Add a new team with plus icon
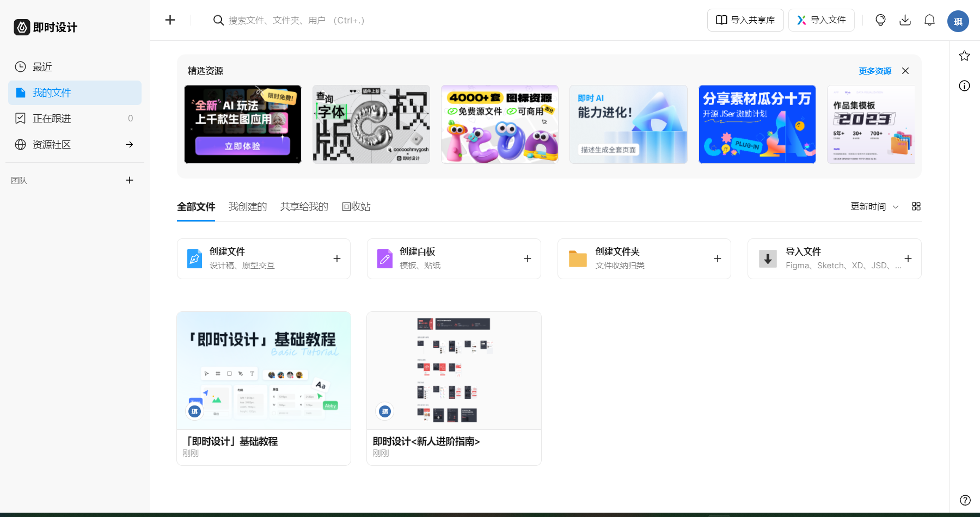The image size is (980, 517). tap(130, 180)
